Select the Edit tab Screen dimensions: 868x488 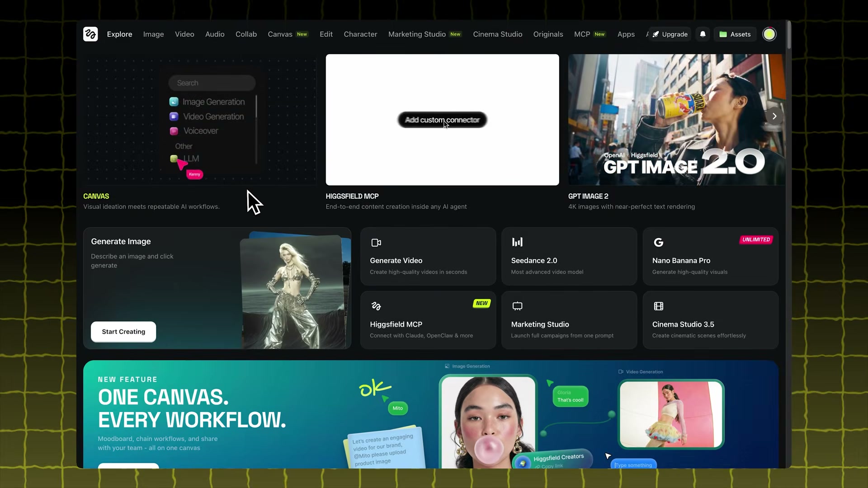[x=326, y=34]
